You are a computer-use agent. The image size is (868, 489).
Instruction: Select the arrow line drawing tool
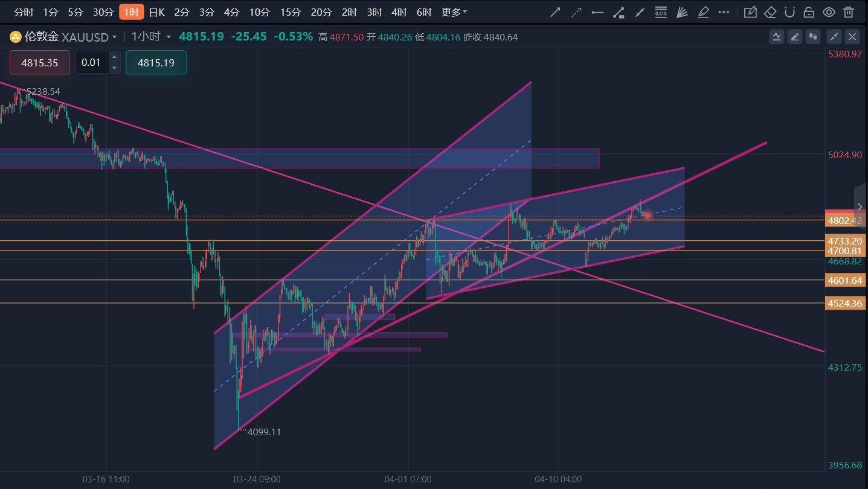tap(555, 12)
